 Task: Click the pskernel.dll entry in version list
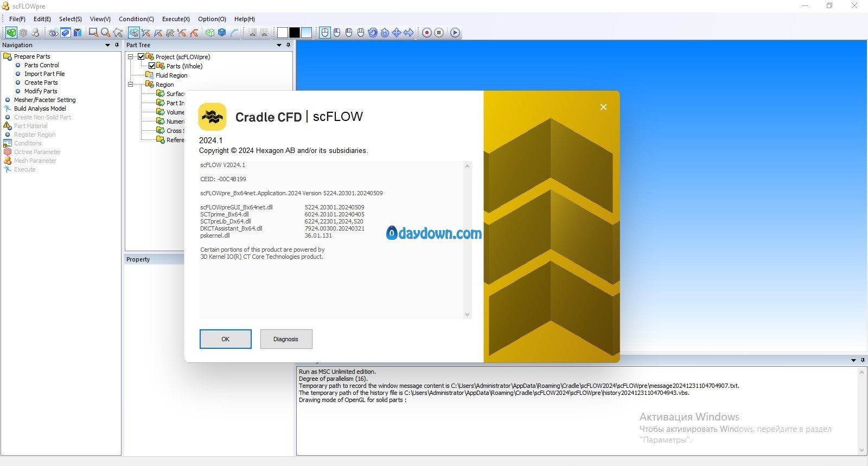click(215, 235)
